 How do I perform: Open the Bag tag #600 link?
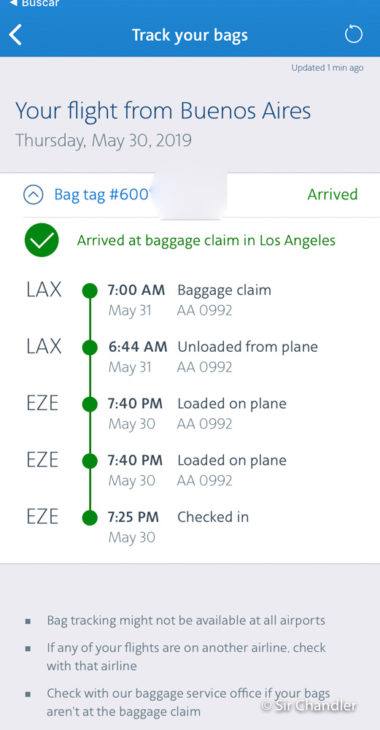[102, 194]
